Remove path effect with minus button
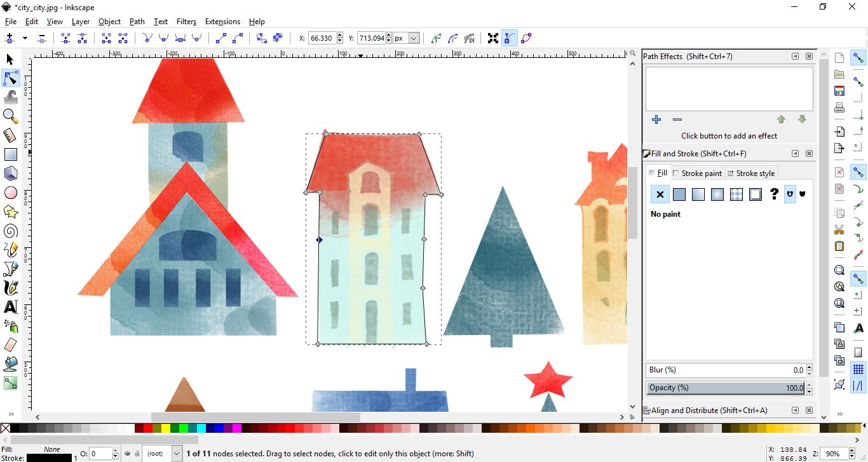 677,119
